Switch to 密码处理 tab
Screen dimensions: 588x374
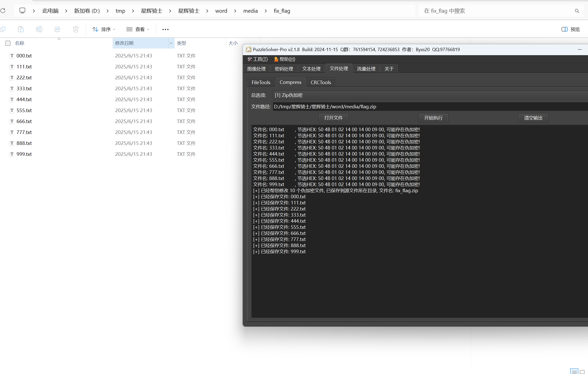point(284,69)
